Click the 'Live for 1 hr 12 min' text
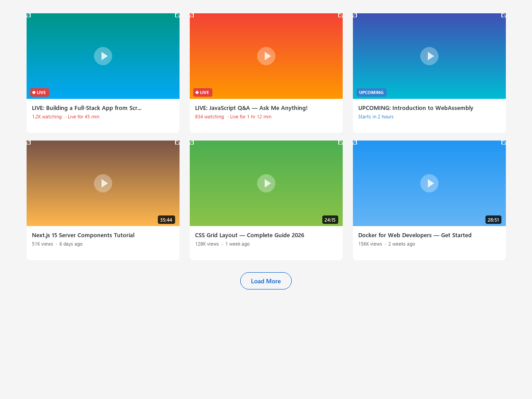 tap(250, 117)
